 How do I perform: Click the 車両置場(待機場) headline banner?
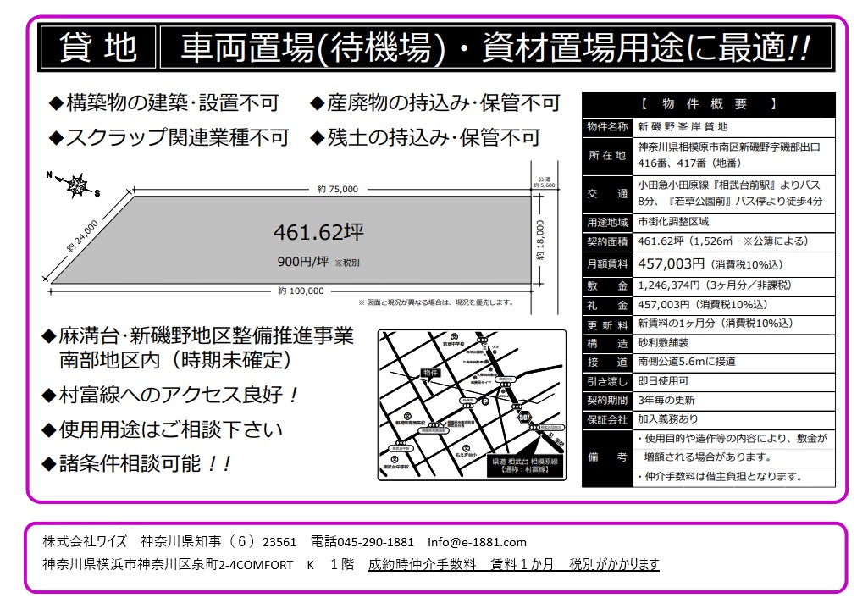point(495,48)
